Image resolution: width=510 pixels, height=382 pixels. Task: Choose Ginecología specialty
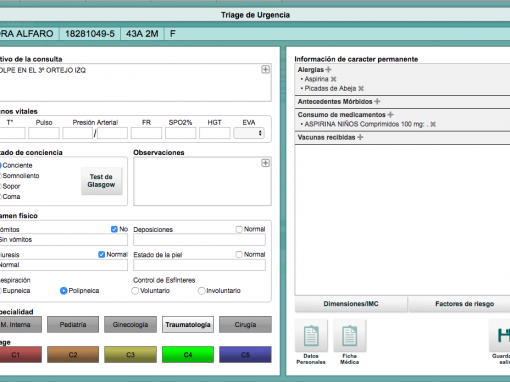130,324
